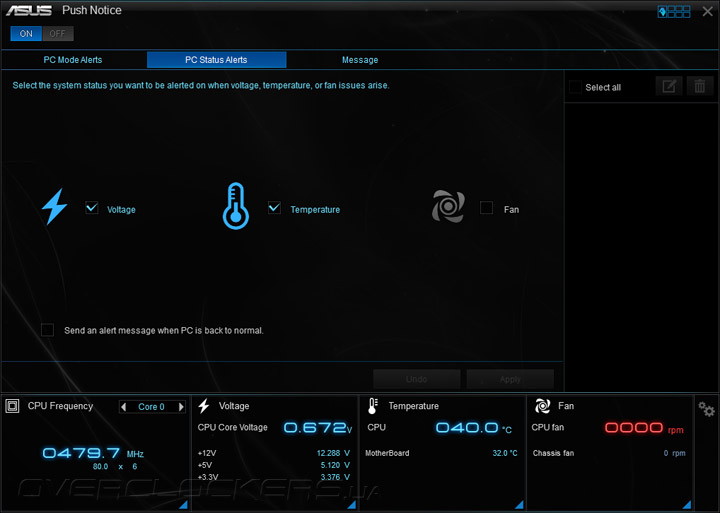
Task: Click the 0479.7 MHz frequency readout
Action: pos(93,453)
